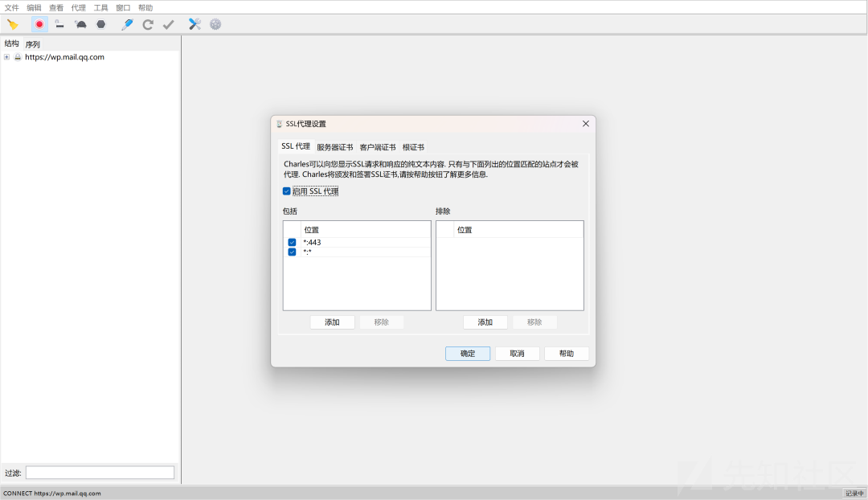
Task: Select the SSL 代理 tab
Action: pyautogui.click(x=296, y=146)
